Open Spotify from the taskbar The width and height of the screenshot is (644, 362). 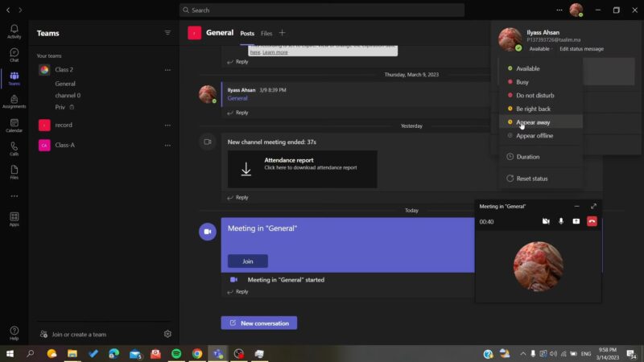point(176,353)
